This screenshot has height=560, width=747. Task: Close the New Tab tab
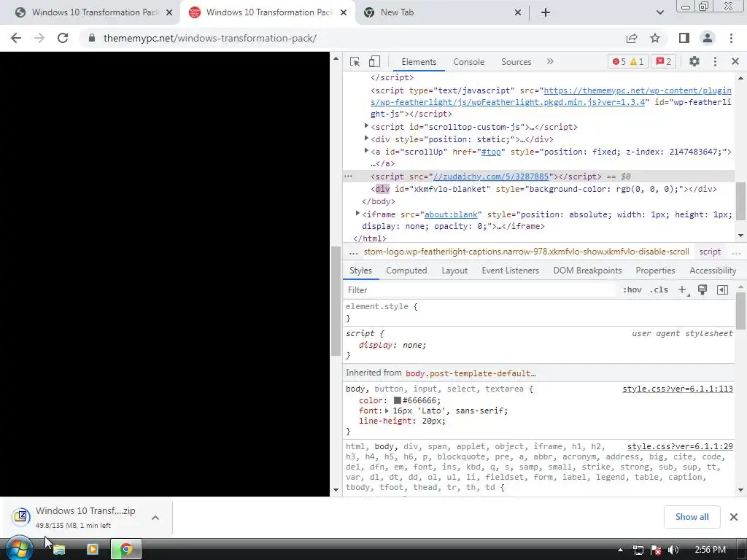pyautogui.click(x=518, y=13)
